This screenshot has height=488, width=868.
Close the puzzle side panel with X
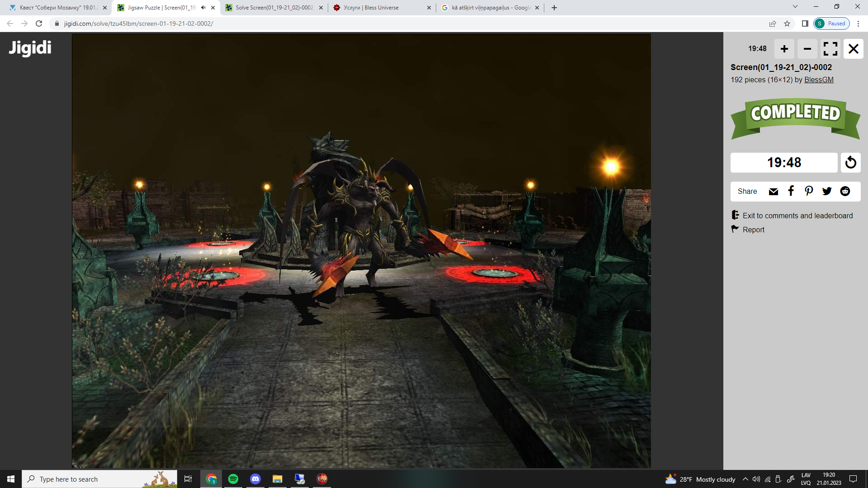pyautogui.click(x=854, y=49)
